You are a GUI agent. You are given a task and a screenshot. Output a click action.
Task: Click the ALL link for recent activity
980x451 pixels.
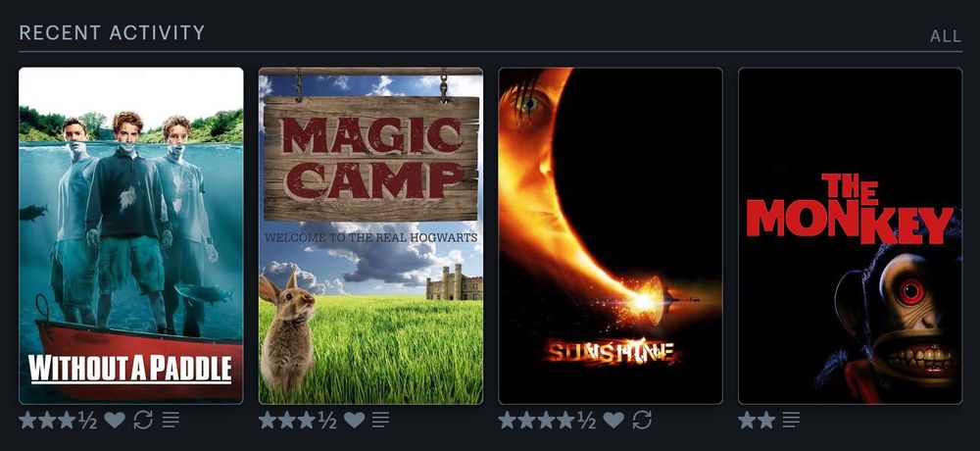pyautogui.click(x=946, y=36)
